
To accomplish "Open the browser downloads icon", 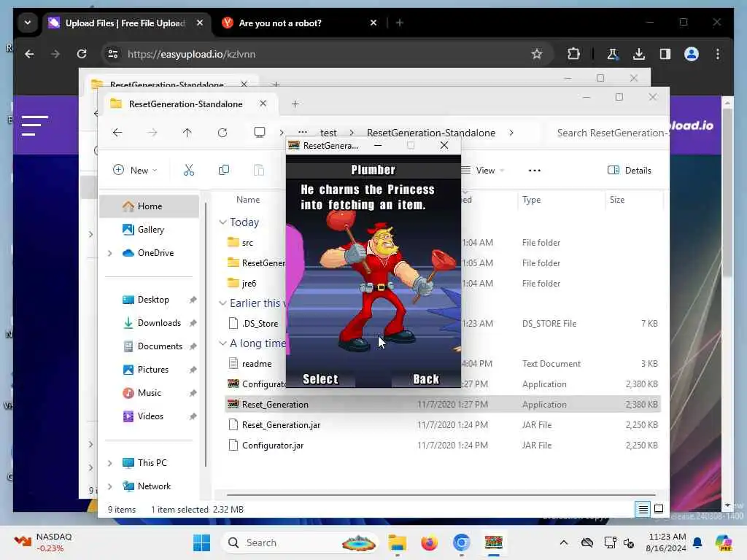I will pos(639,54).
